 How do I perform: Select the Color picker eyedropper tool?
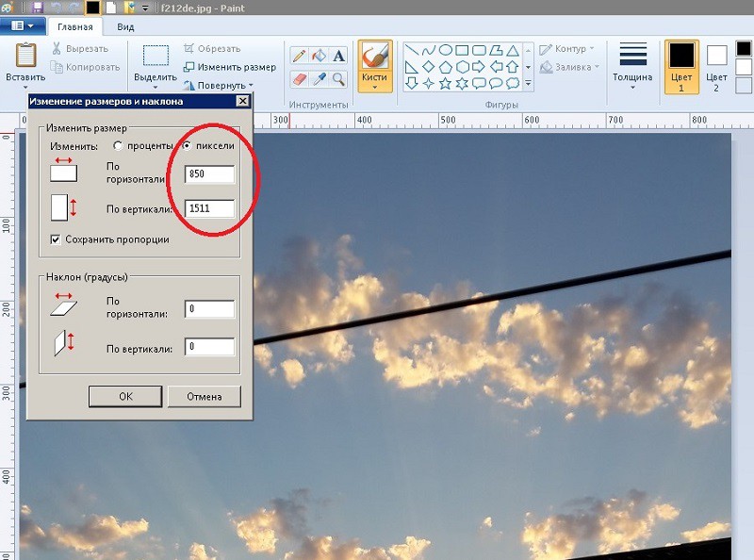(319, 80)
